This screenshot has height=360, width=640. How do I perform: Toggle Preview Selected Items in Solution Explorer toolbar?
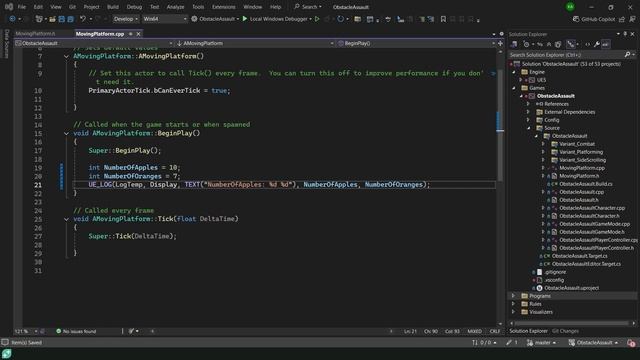point(605,44)
